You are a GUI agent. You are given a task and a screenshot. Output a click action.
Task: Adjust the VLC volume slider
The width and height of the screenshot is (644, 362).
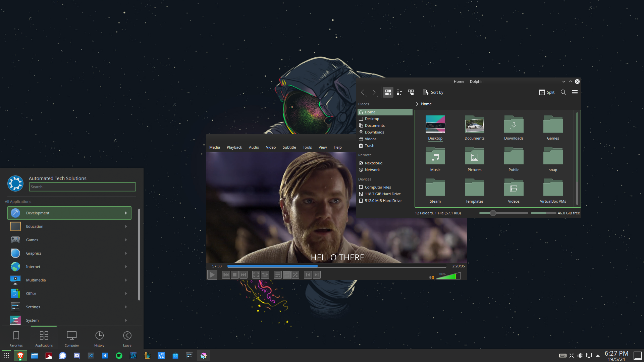tap(448, 276)
